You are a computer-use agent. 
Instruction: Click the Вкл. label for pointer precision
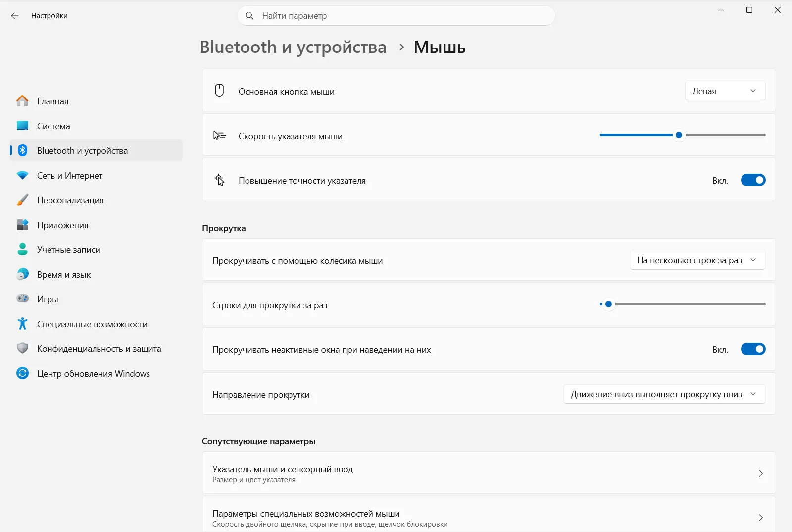(x=720, y=181)
